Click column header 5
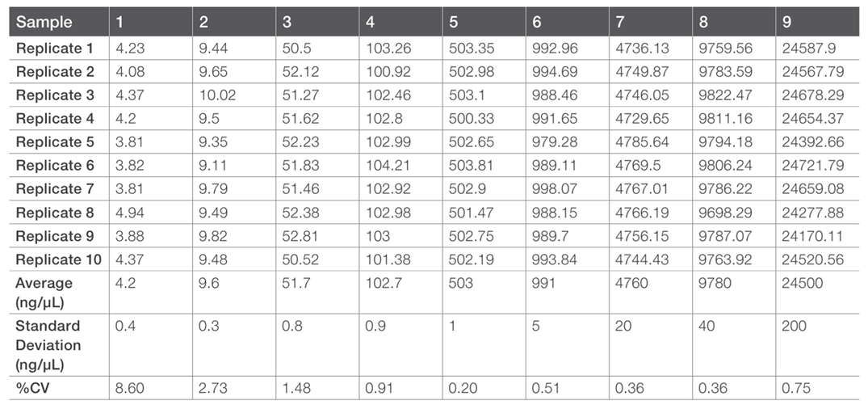 453,22
